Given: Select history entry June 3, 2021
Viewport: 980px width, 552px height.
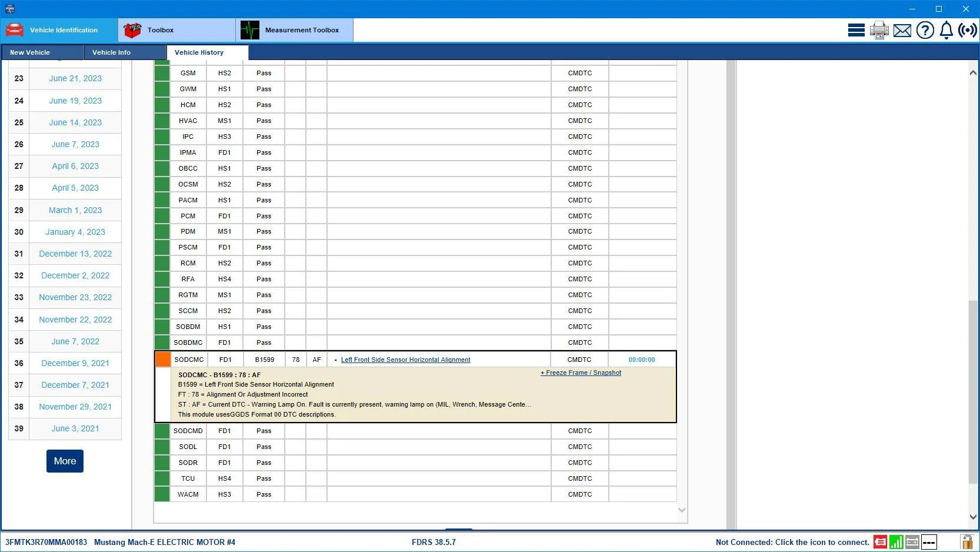Looking at the screenshot, I should pos(75,428).
